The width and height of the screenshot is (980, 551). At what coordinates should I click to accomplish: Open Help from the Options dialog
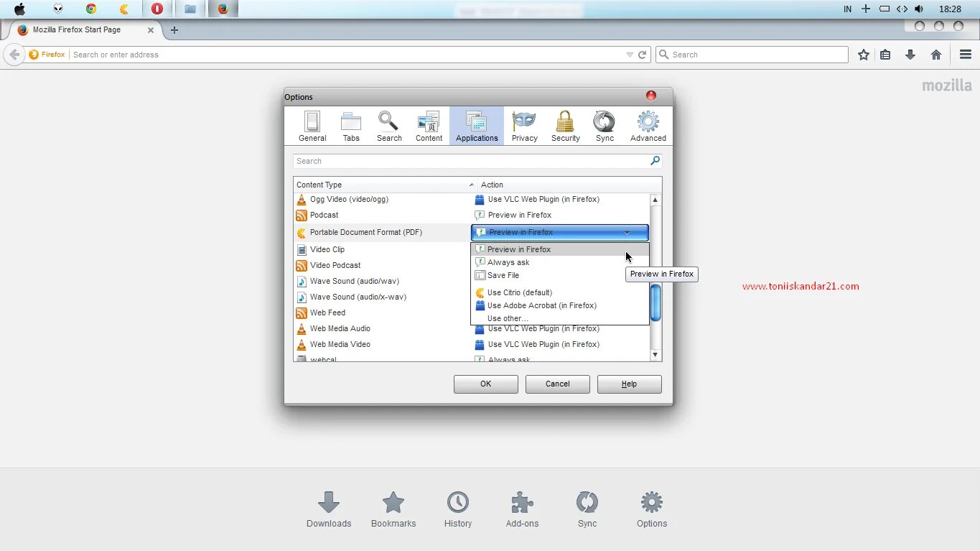(x=630, y=384)
